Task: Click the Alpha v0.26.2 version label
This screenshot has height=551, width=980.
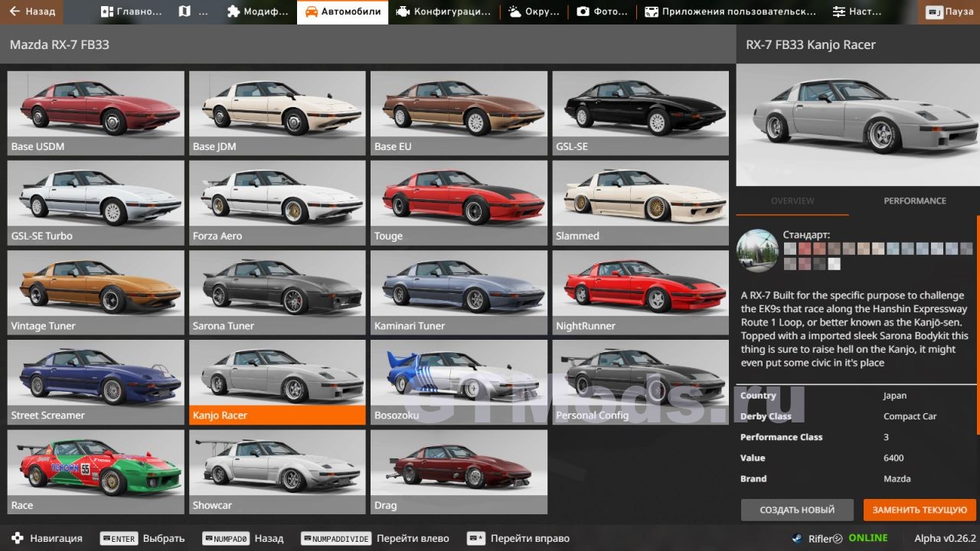Action: 945,538
